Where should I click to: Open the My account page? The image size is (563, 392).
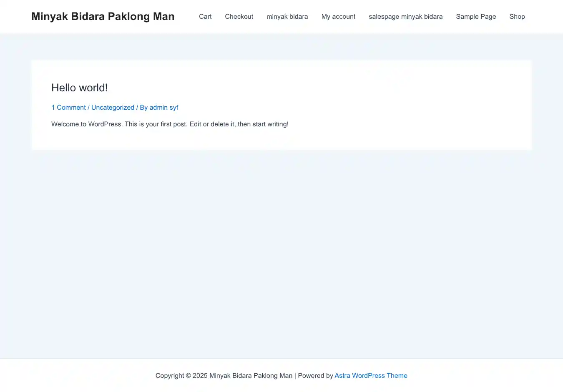338,17
